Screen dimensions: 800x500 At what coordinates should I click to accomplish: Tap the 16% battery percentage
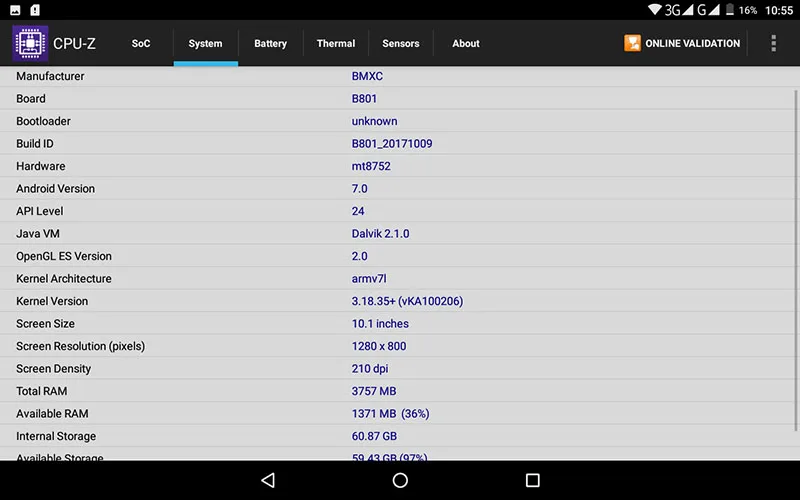(x=747, y=10)
